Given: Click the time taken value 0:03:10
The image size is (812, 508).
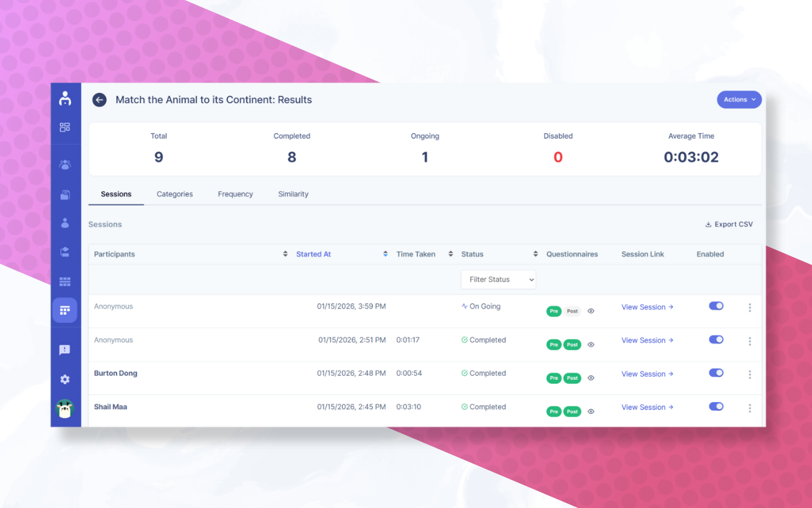Looking at the screenshot, I should click(409, 407).
